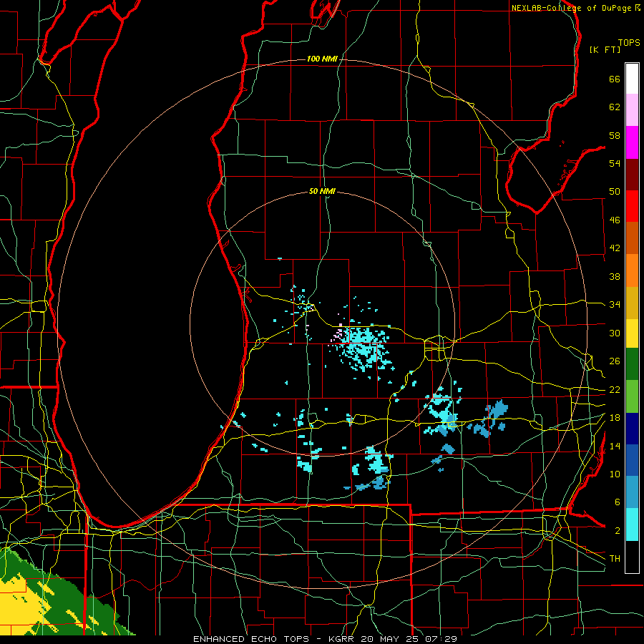The image size is (644, 644).
Task: Click the 34 legend value
Action: [615, 304]
